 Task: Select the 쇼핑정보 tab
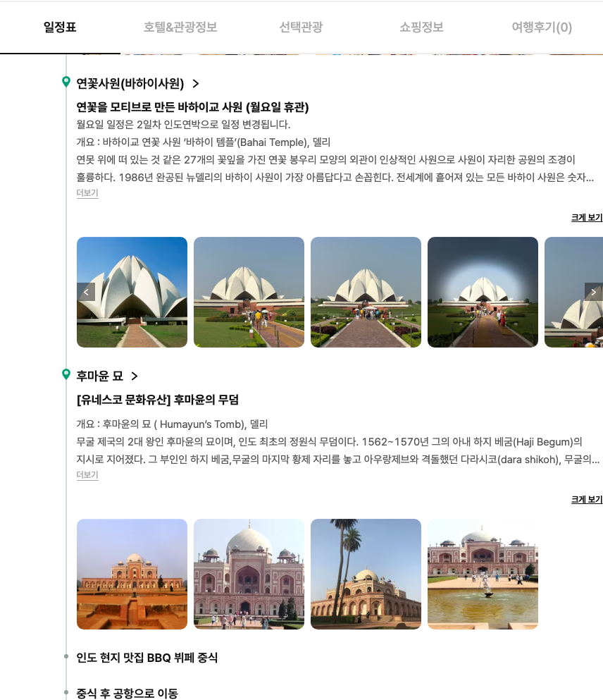click(421, 27)
